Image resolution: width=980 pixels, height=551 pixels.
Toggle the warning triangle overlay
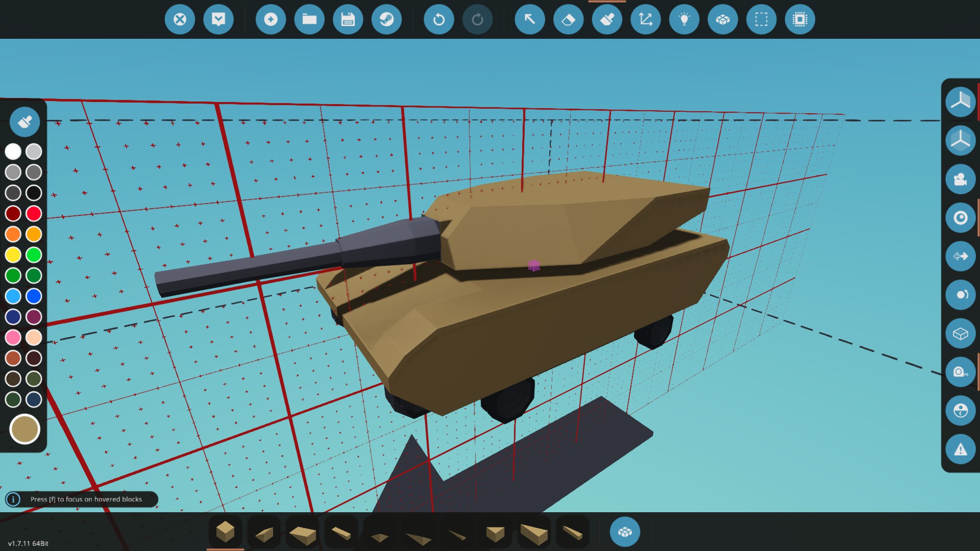click(x=960, y=449)
